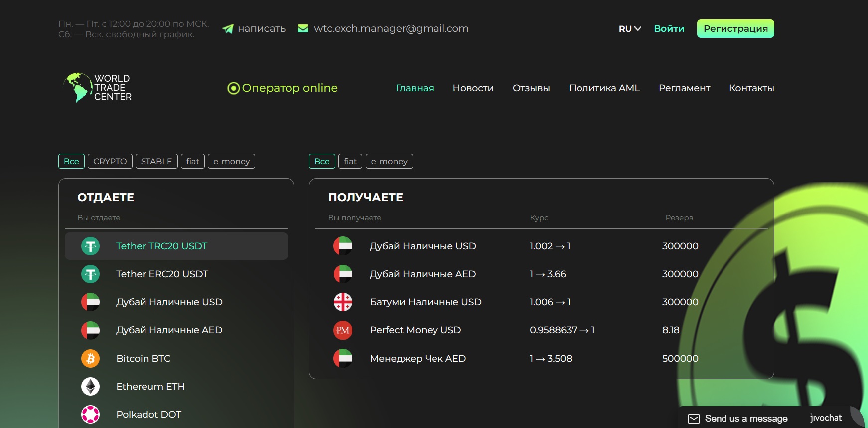This screenshot has width=868, height=428.
Task: Click Send us a message chat button
Action: (746, 419)
